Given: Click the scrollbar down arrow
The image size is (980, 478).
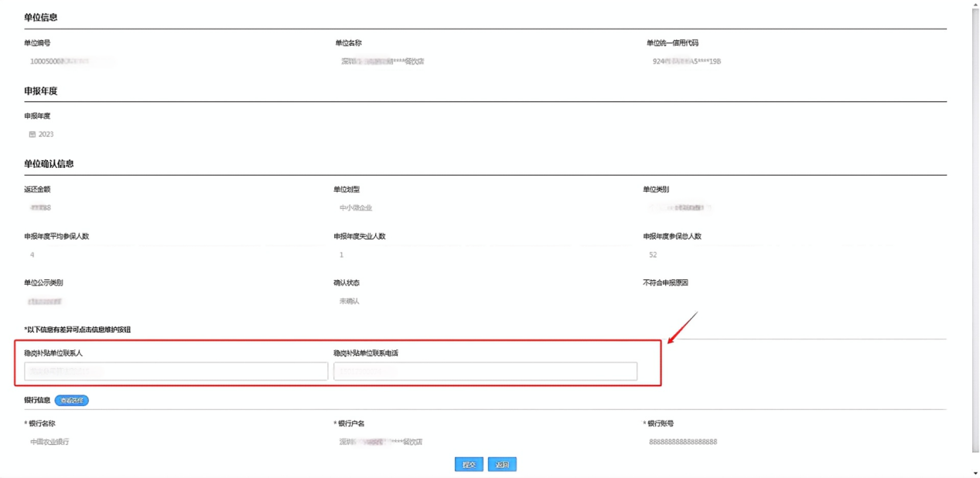Looking at the screenshot, I should (975, 473).
